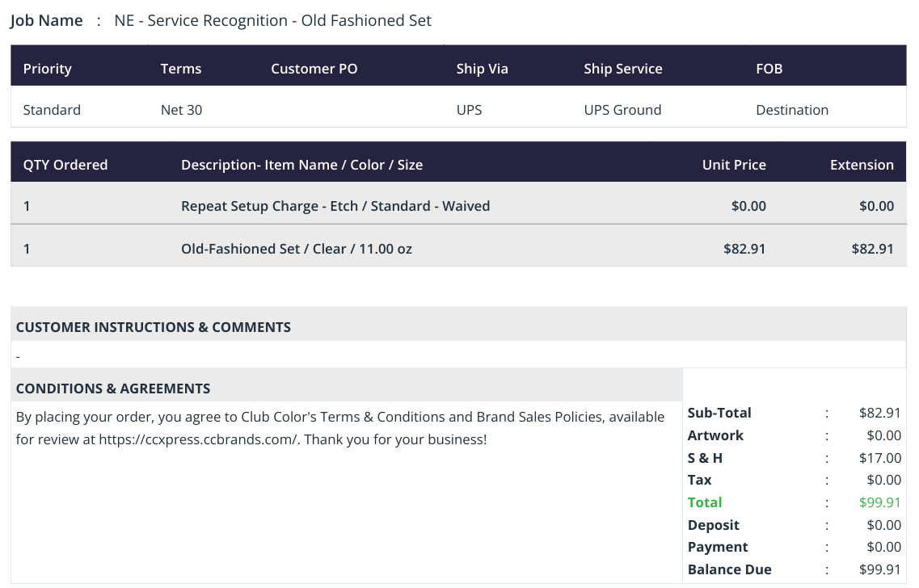
Task: Click the Balance Due amount
Action: pyautogui.click(x=879, y=569)
